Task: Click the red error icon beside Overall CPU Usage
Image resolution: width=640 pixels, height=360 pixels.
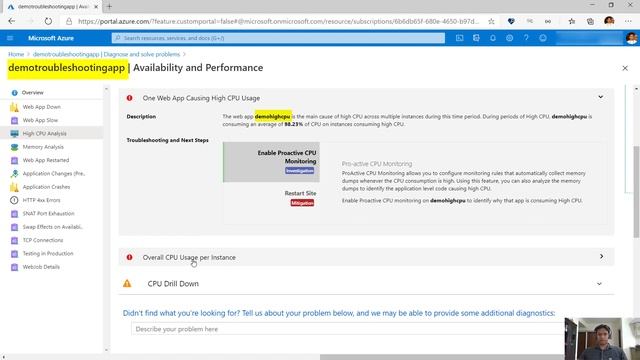Action: pyautogui.click(x=129, y=257)
